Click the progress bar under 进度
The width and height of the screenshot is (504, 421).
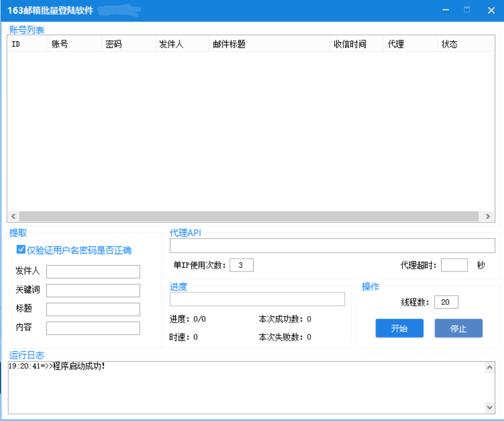(x=257, y=299)
